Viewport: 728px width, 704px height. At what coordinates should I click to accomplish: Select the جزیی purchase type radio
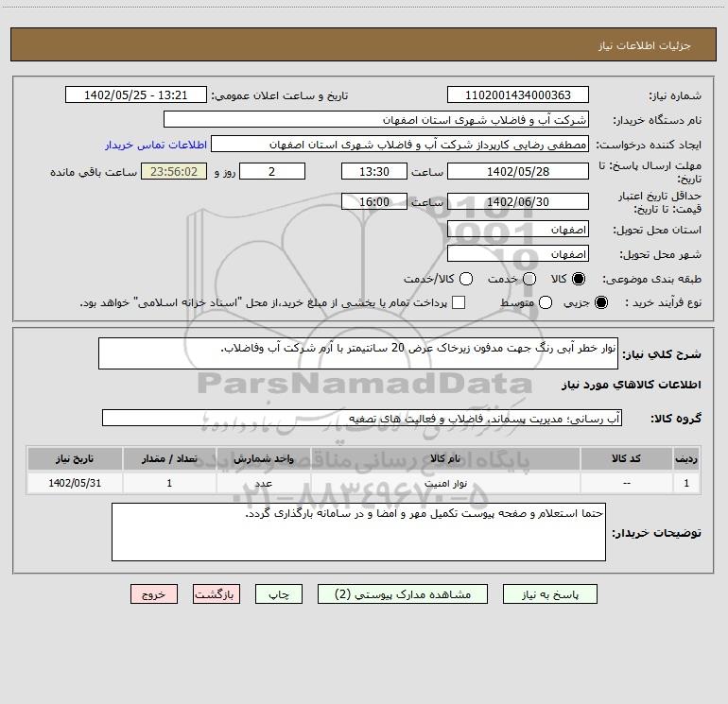pyautogui.click(x=600, y=302)
